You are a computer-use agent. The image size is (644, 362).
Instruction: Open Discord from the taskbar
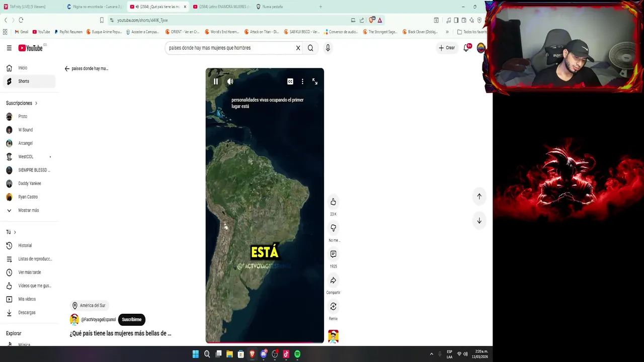pyautogui.click(x=263, y=354)
